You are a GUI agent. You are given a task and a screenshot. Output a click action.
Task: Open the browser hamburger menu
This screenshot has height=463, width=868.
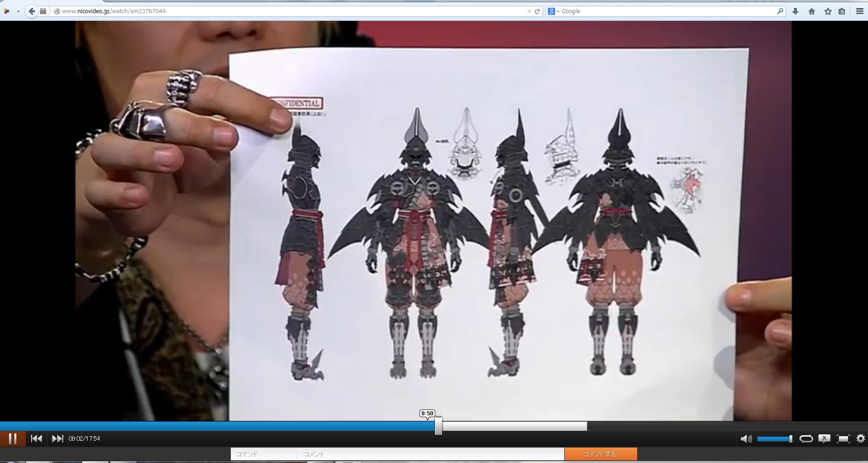pos(859,11)
